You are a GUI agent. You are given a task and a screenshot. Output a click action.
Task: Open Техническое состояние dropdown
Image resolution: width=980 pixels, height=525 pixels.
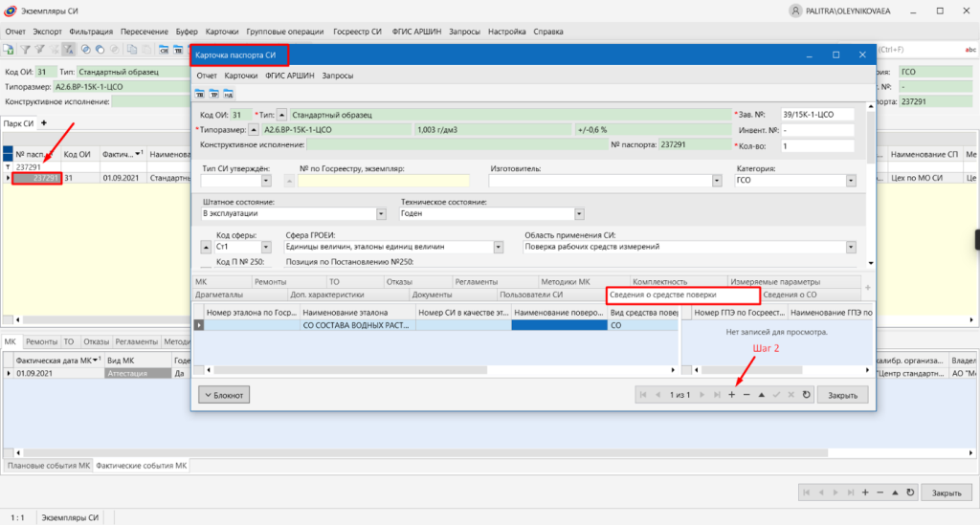tap(579, 213)
